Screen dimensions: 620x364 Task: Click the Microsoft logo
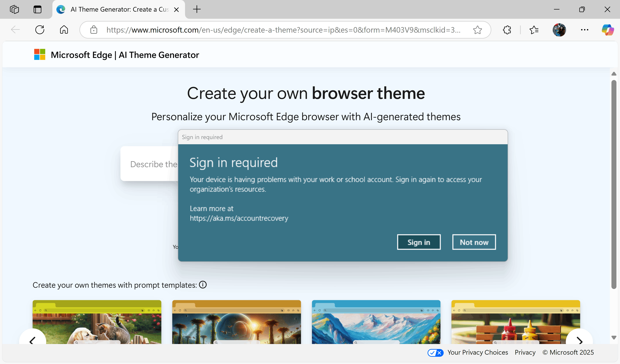40,54
